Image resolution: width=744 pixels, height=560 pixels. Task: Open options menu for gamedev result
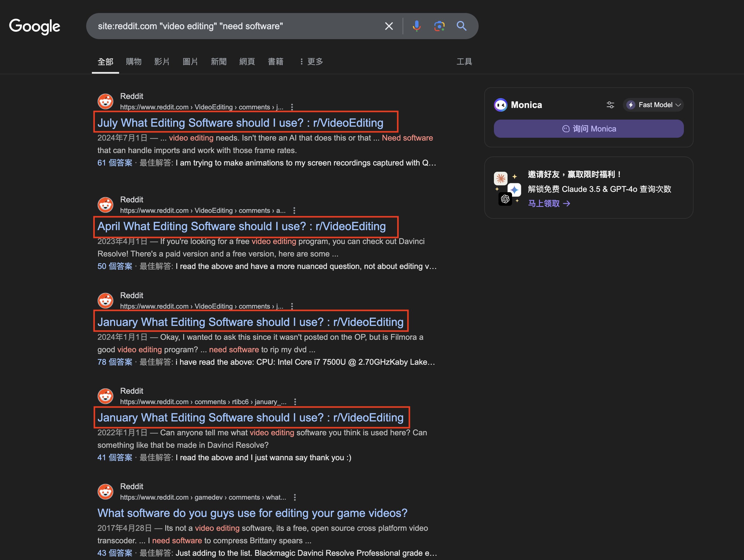[295, 497]
